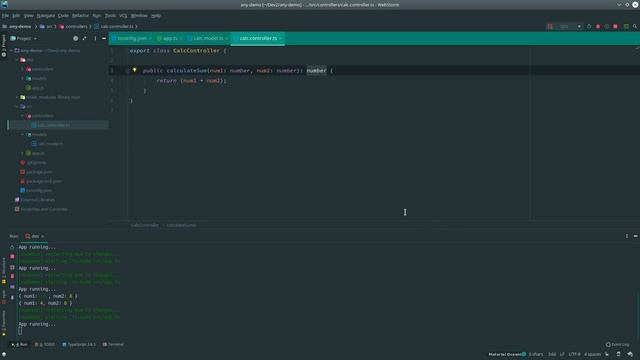Image resolution: width=640 pixels, height=360 pixels.
Task: Open the Refactor menu
Action: tap(80, 16)
